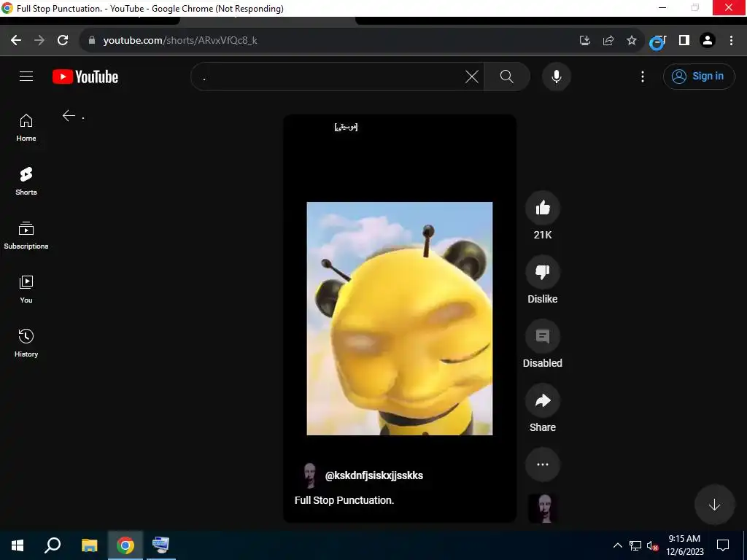Open channel @kskdnfjsiskxjjsskks

click(x=374, y=475)
